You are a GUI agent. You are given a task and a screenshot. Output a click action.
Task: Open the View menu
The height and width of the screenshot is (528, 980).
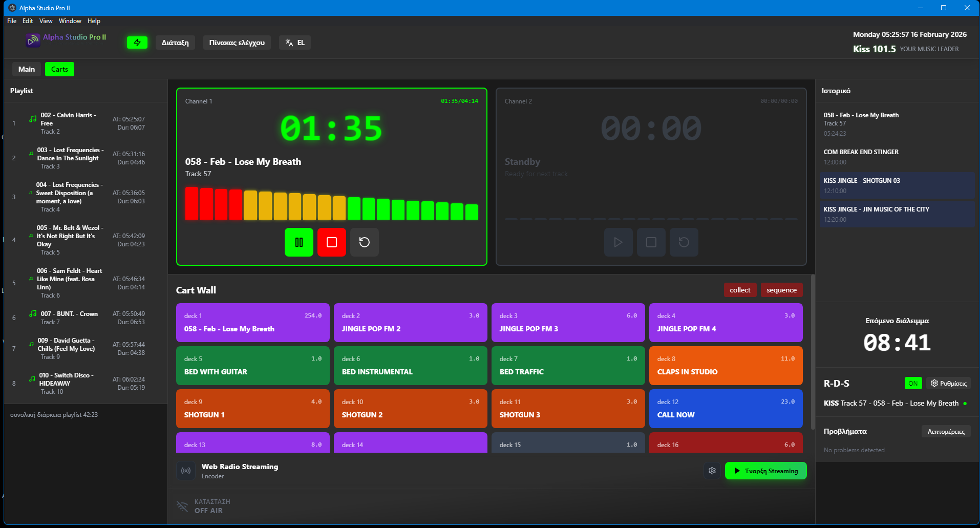coord(46,21)
